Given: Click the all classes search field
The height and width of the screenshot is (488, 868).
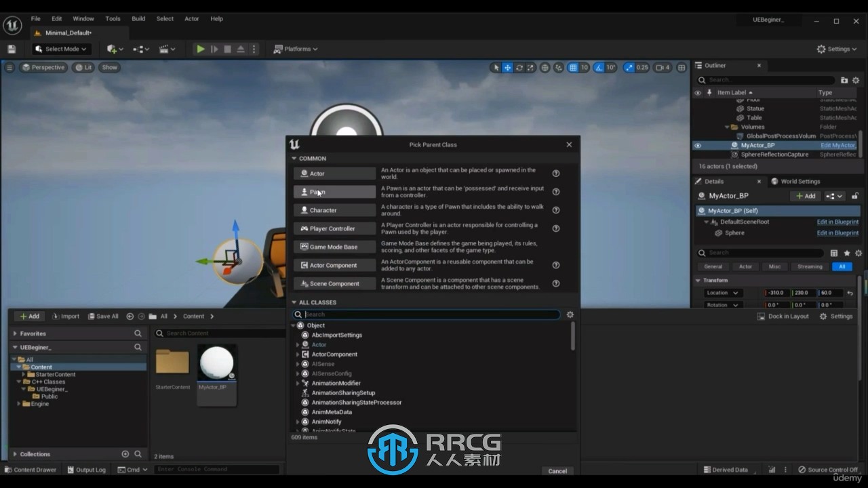Looking at the screenshot, I should click(x=427, y=314).
